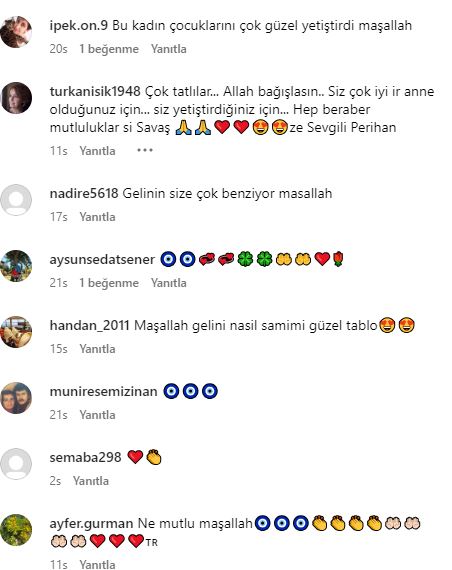Click Yanıtla under muniresemizinan comment

click(x=97, y=415)
